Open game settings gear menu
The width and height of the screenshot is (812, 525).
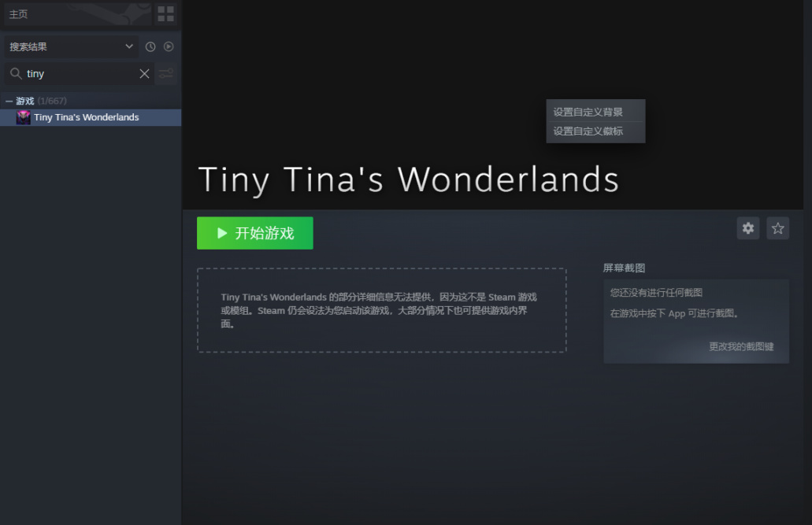click(748, 228)
